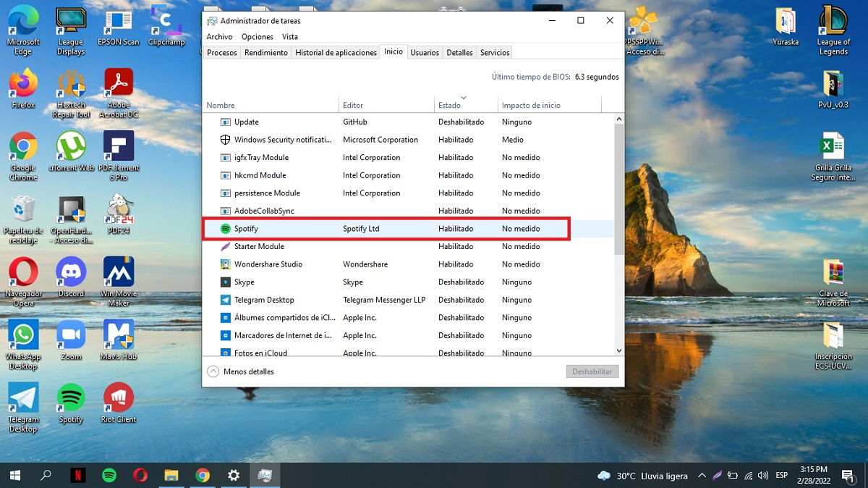
Task: Open the Opciones menu
Action: point(257,36)
